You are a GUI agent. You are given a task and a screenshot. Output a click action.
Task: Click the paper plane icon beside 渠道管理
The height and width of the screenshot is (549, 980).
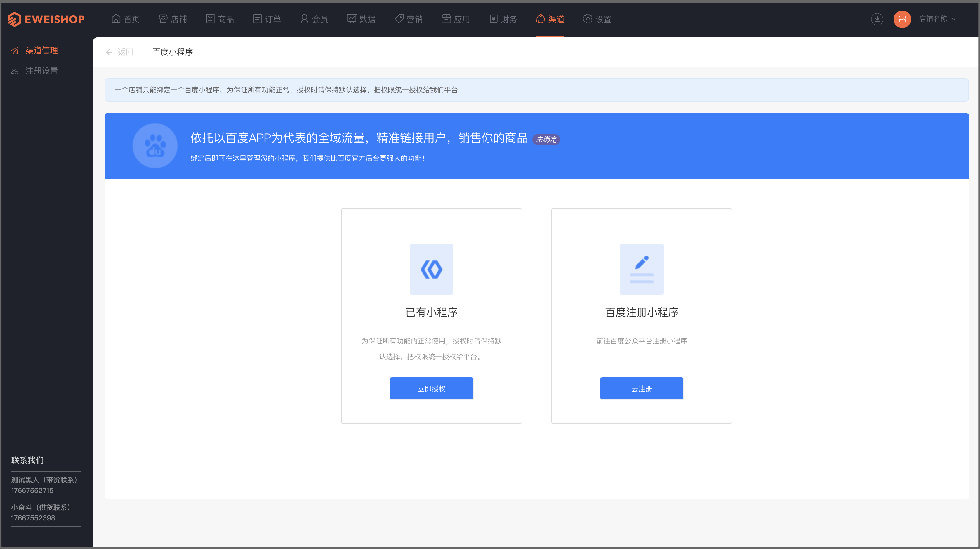point(15,50)
